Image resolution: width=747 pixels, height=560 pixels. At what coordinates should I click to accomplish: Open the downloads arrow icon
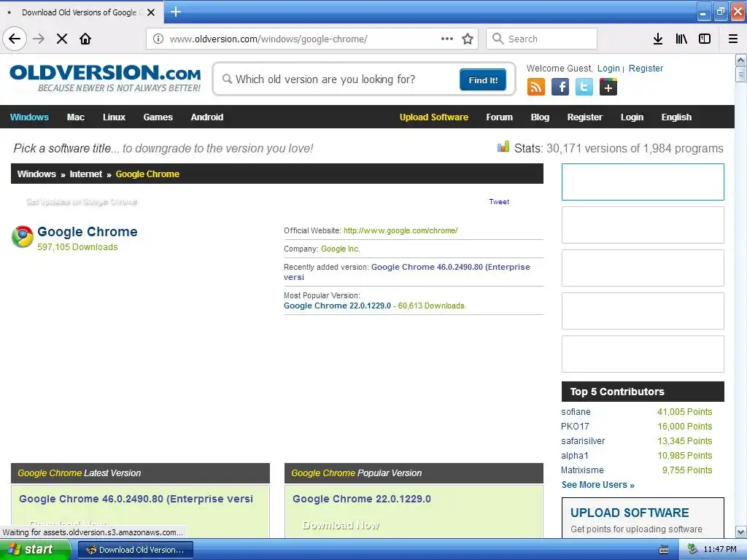click(x=658, y=39)
